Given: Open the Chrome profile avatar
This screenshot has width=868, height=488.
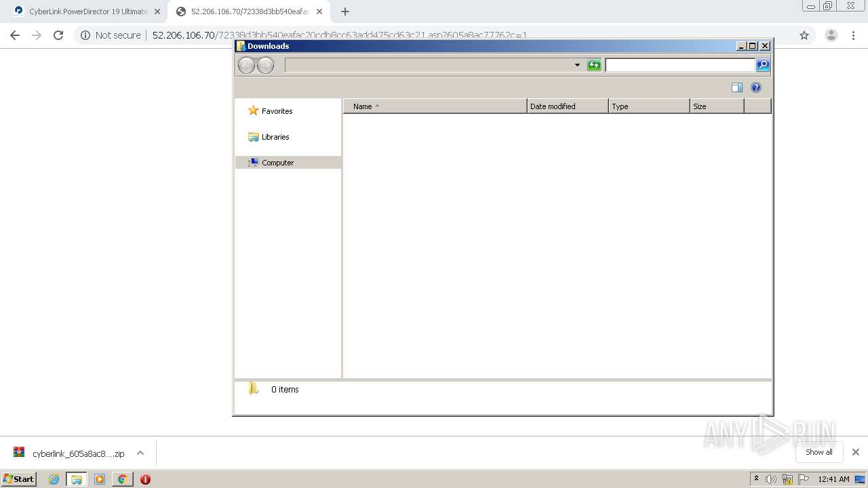Looking at the screenshot, I should click(831, 35).
